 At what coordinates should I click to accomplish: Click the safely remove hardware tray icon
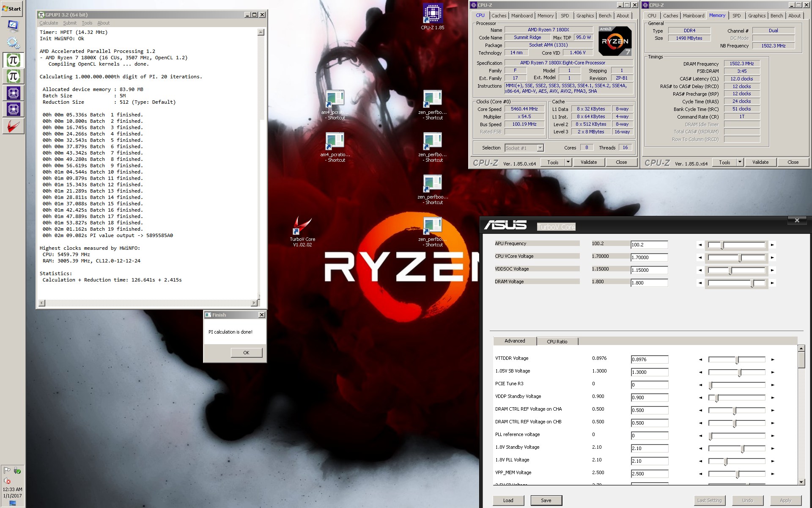pyautogui.click(x=17, y=470)
